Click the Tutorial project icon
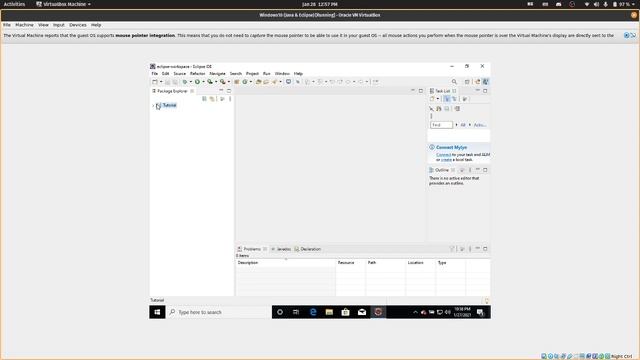 (x=159, y=106)
